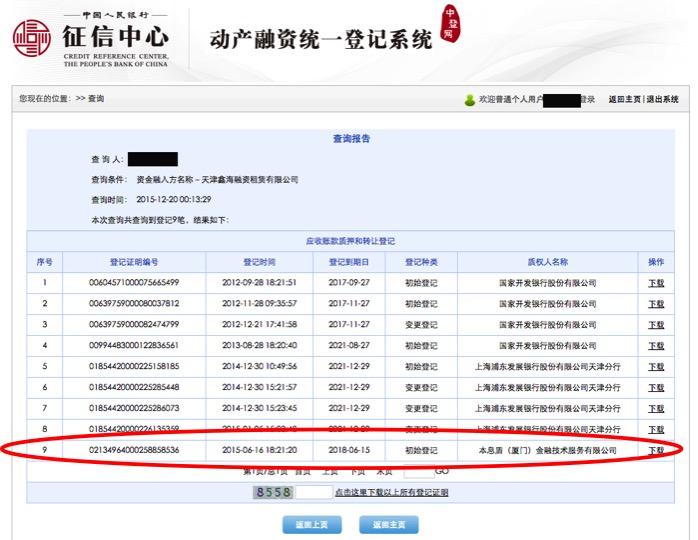Click expiry date 2021-08-27
The height and width of the screenshot is (540, 698).
coord(349,345)
